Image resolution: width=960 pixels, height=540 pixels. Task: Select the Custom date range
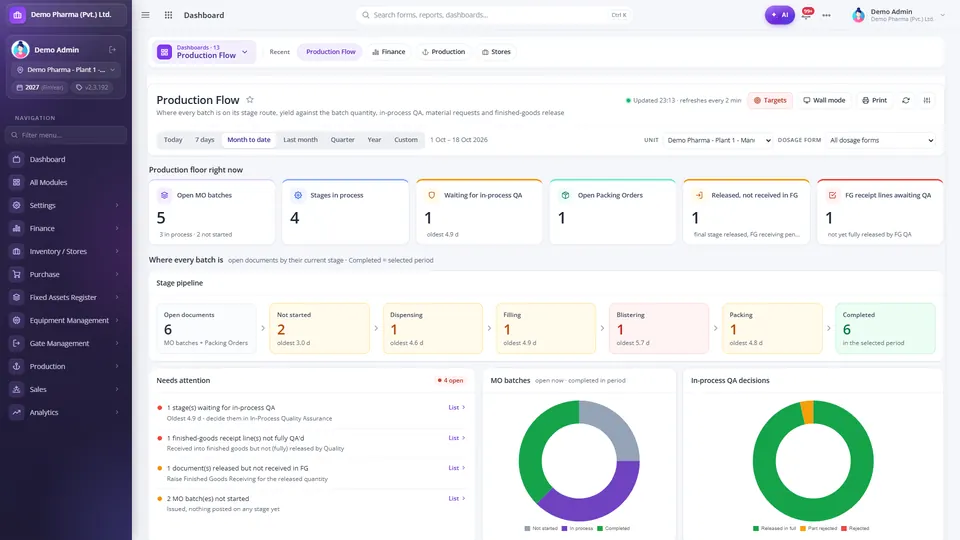point(405,140)
